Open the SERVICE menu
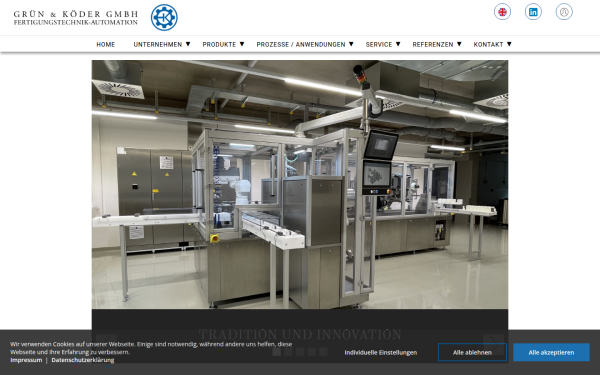Viewport: 600px width, 375px height. point(379,44)
